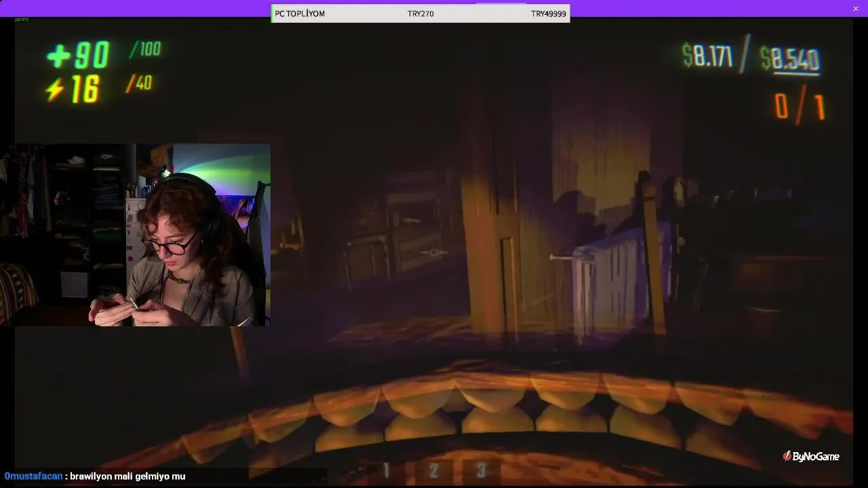
Task: Click the $8.171 collected money value
Action: (707, 57)
